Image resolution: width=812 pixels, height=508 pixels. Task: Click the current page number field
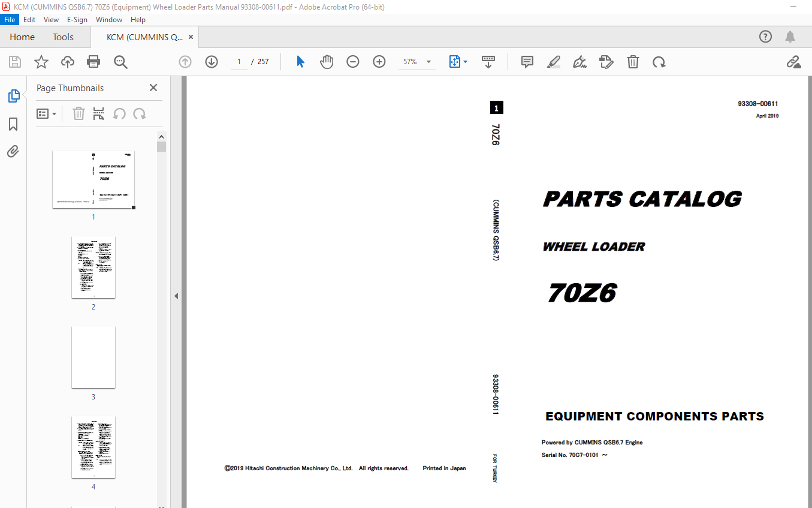(239, 62)
